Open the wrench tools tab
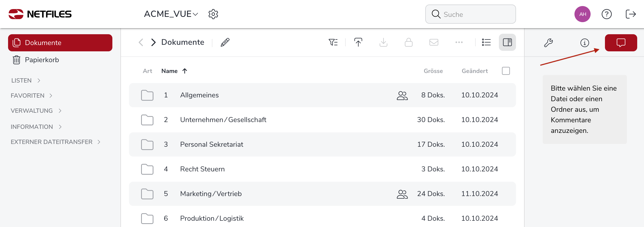This screenshot has width=644, height=227. [x=548, y=43]
